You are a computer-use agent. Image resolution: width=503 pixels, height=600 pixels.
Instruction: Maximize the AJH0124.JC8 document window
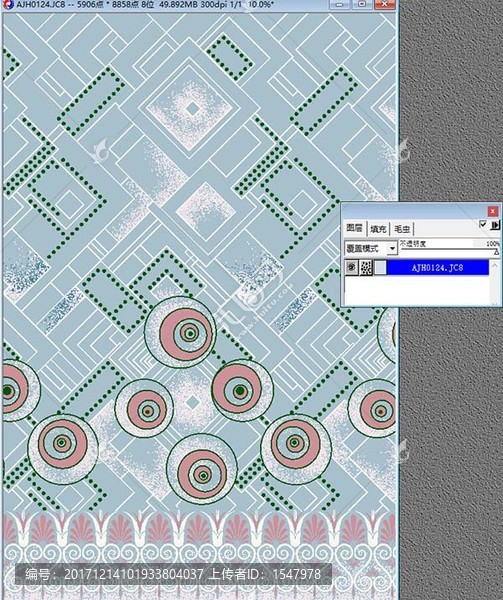(x=361, y=4)
